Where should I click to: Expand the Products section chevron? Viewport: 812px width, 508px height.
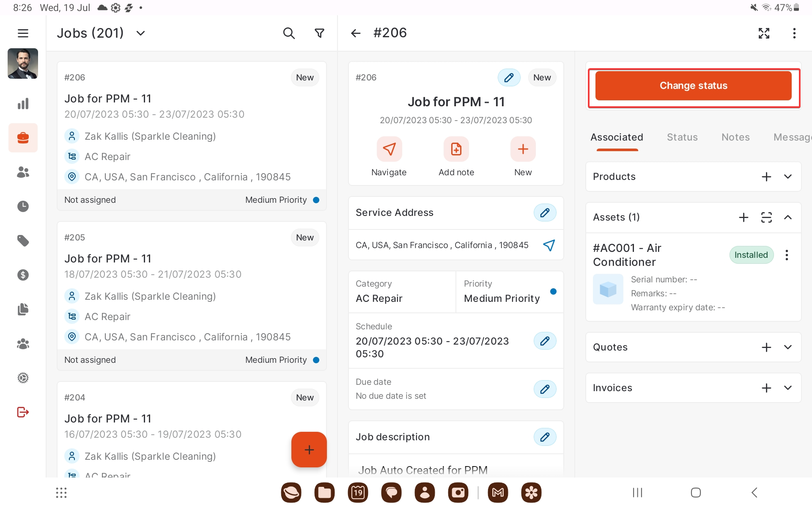point(787,177)
